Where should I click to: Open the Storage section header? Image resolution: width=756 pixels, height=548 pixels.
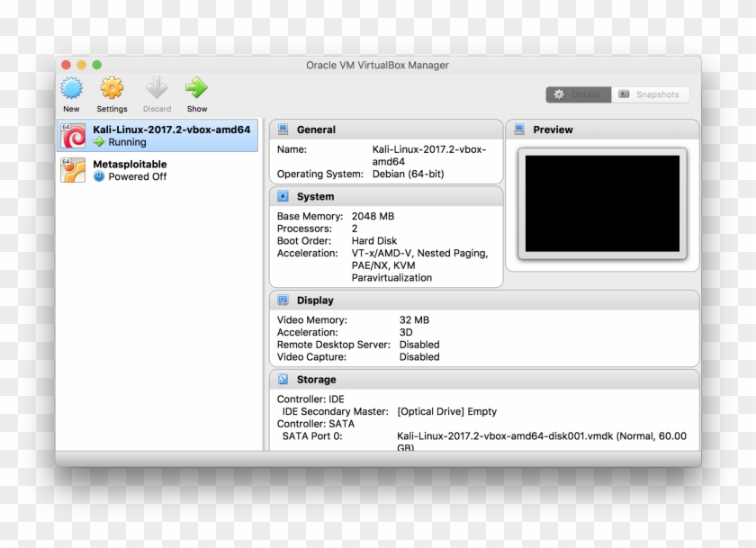click(484, 379)
